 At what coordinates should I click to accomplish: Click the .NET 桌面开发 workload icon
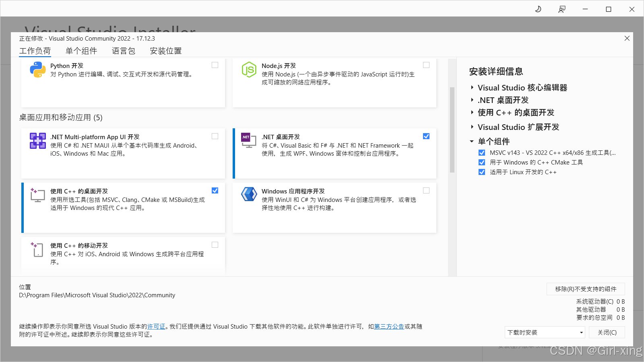[x=249, y=140]
